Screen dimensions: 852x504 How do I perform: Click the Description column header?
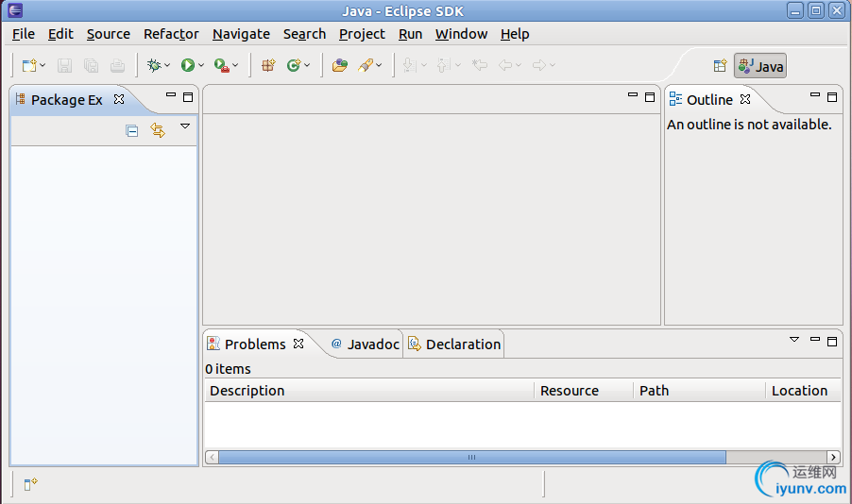coord(369,391)
